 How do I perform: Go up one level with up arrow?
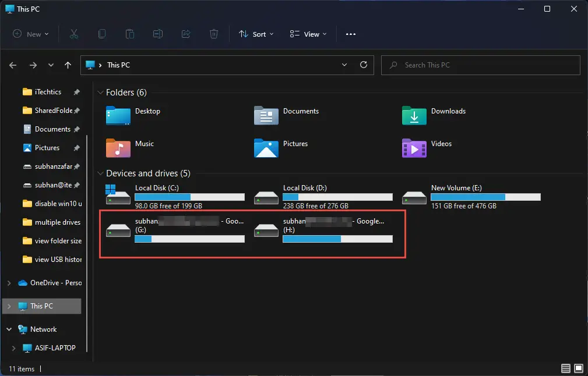68,65
